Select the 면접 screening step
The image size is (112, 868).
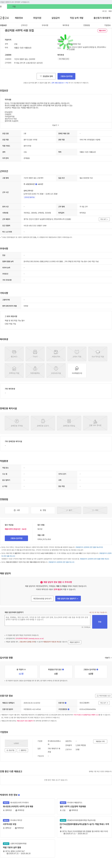tap(43, 510)
